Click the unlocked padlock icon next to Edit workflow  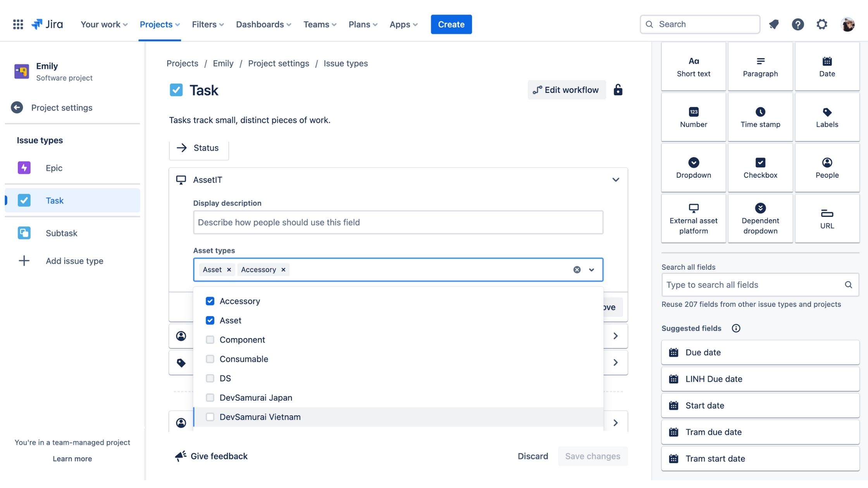[618, 90]
